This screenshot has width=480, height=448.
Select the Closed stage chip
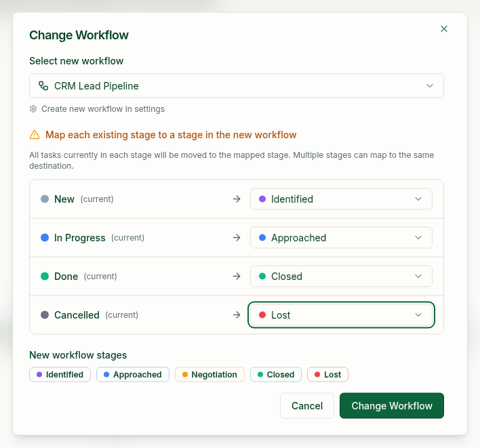pyautogui.click(x=276, y=375)
